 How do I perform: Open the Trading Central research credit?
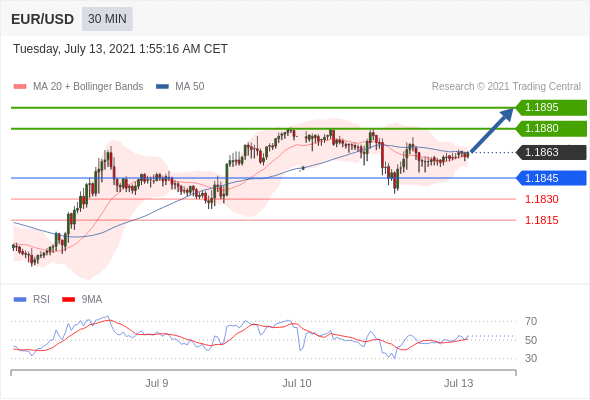506,87
